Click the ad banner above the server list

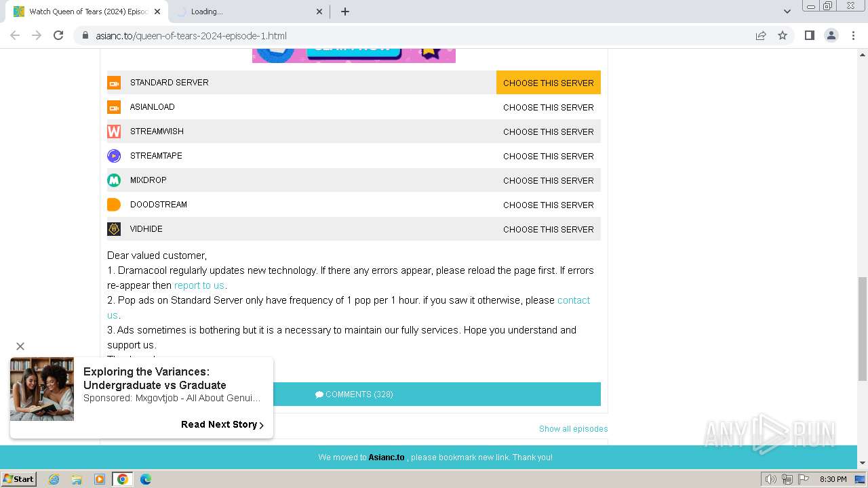pos(354,56)
